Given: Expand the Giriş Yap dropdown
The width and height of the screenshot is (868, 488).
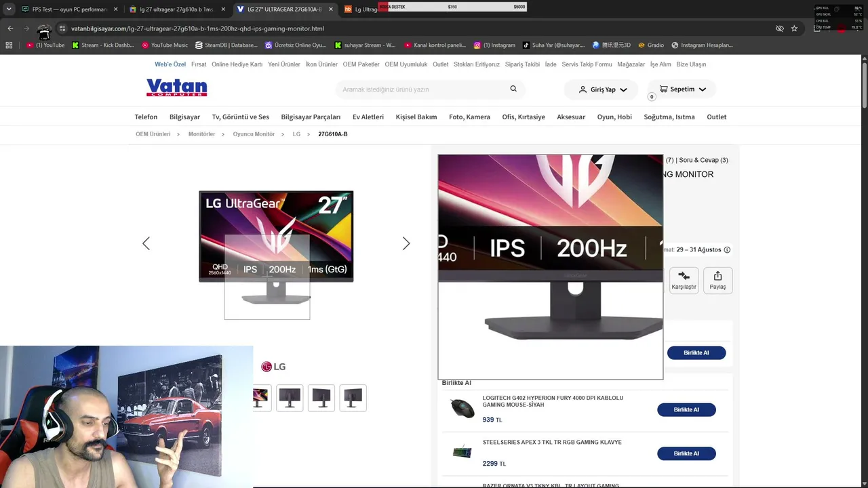Looking at the screenshot, I should [x=623, y=89].
